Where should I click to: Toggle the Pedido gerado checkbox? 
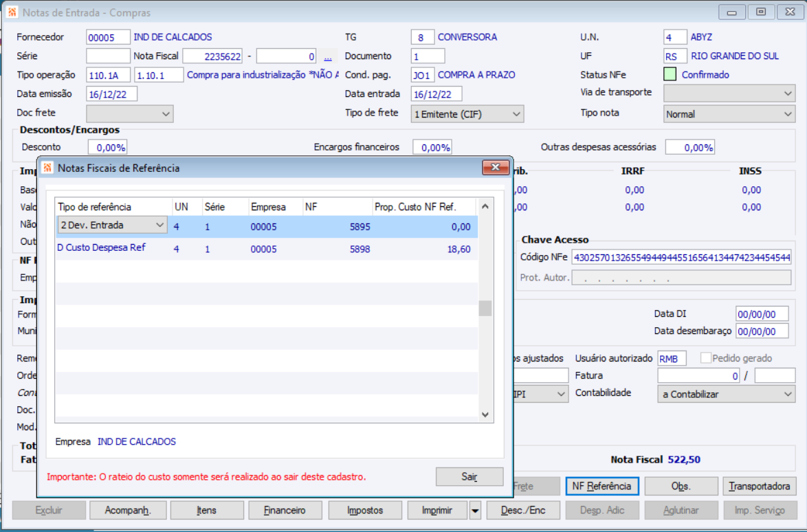point(706,357)
